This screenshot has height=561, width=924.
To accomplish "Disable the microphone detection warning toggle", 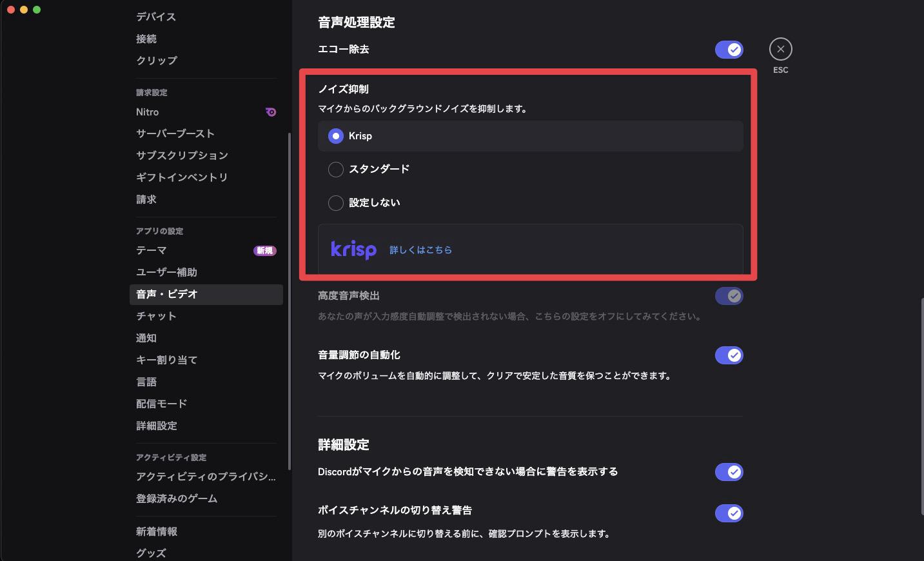I will [x=729, y=471].
